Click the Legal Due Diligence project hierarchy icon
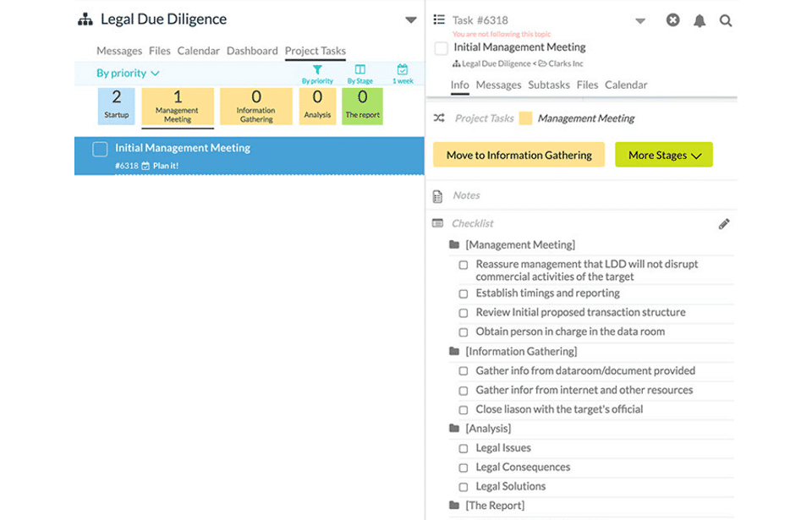812x520 pixels. [x=85, y=19]
